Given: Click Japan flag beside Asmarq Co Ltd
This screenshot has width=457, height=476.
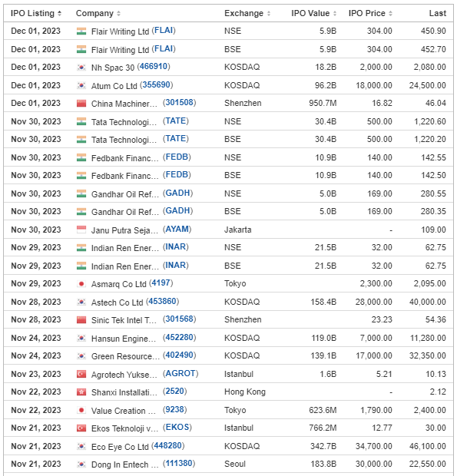Looking at the screenshot, I should (81, 284).
